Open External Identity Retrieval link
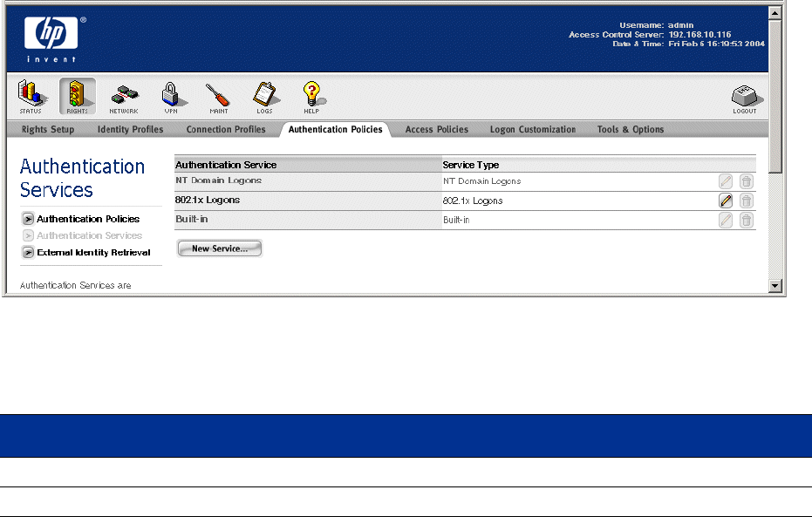 click(x=93, y=252)
